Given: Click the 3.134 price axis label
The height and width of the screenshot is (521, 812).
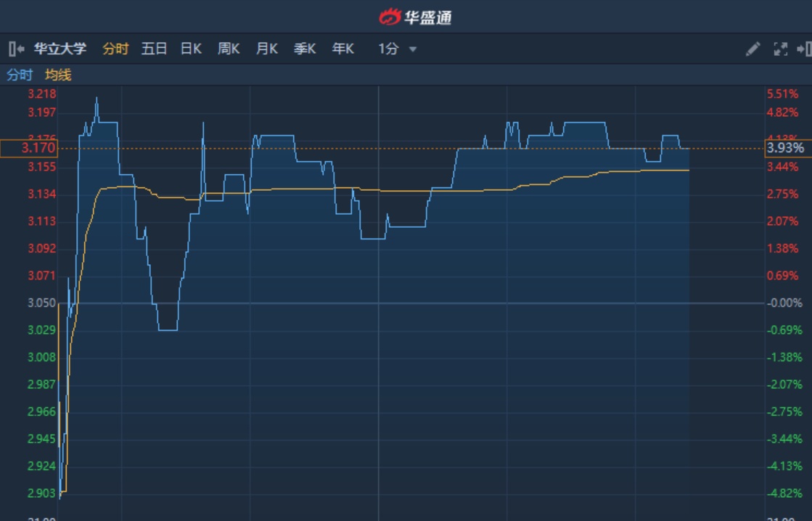Looking at the screenshot, I should pyautogui.click(x=42, y=194).
